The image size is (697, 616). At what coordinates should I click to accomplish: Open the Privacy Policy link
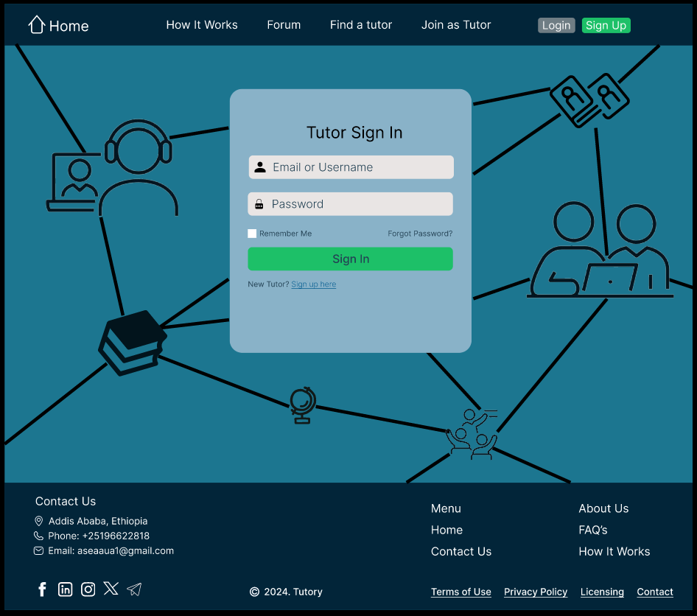click(536, 592)
